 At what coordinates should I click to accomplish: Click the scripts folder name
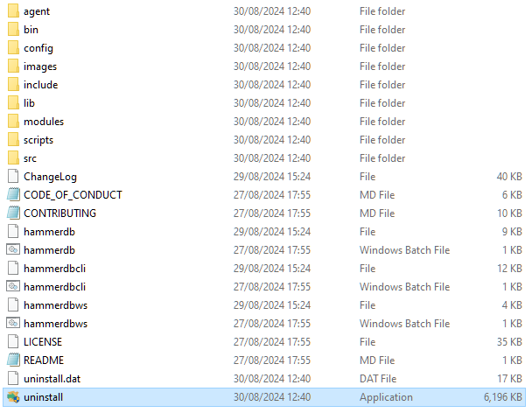(x=38, y=140)
